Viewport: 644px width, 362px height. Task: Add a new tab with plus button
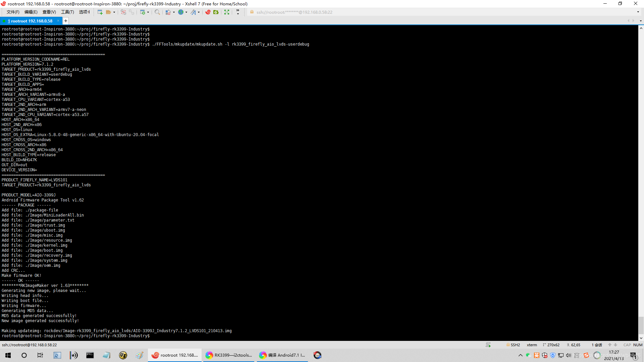click(66, 21)
